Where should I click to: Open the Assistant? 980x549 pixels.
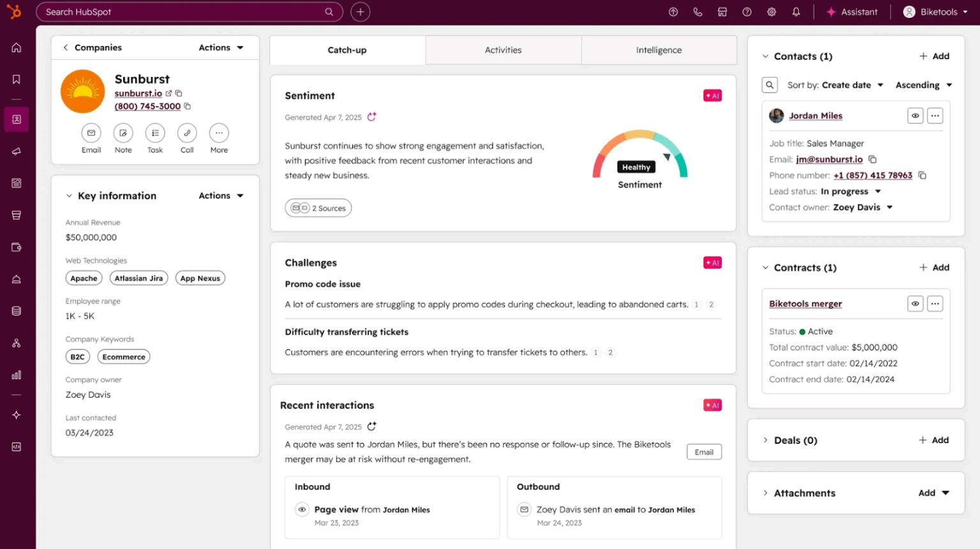[852, 12]
